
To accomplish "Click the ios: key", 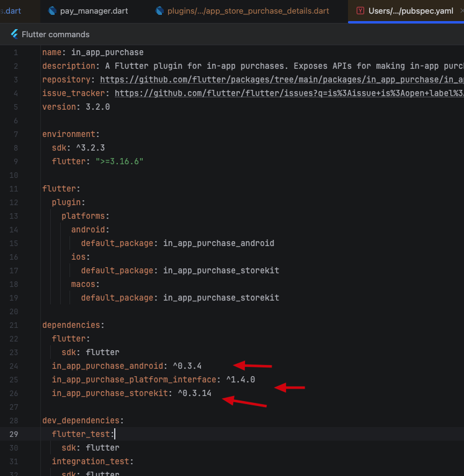I will click(x=81, y=257).
